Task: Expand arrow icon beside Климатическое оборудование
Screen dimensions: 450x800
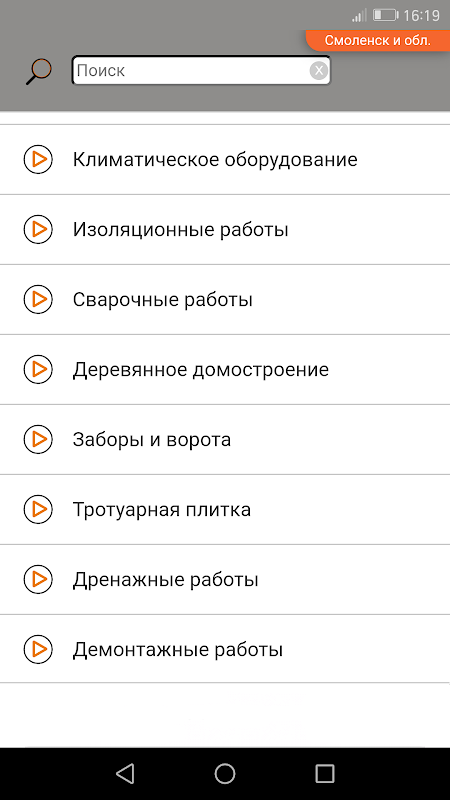Action: pos(38,160)
